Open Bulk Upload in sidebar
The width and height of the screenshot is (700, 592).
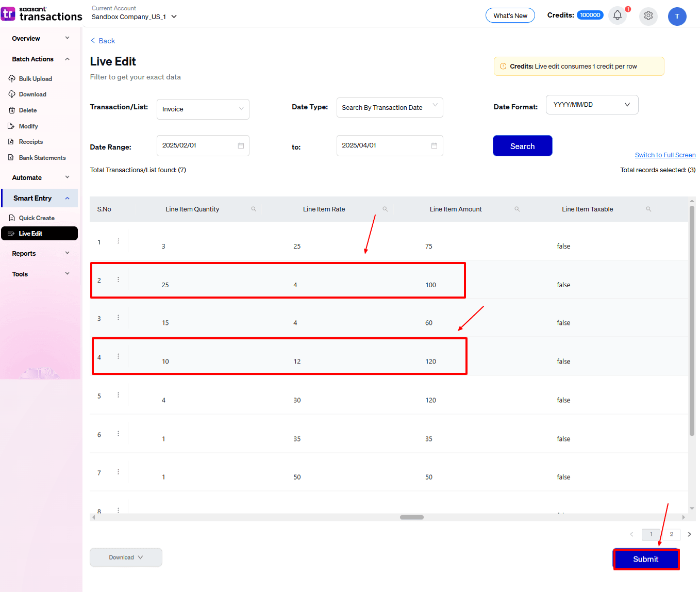35,79
